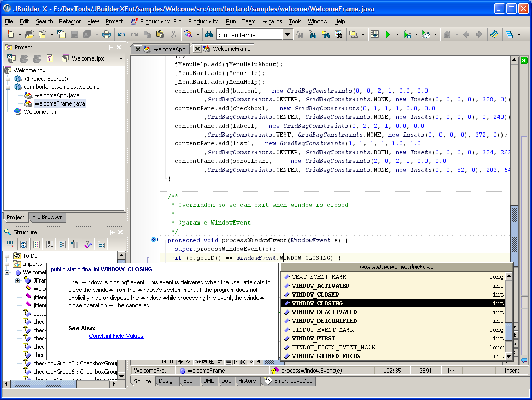This screenshot has height=400, width=532.
Task: Switch to the Design tab
Action: (167, 381)
